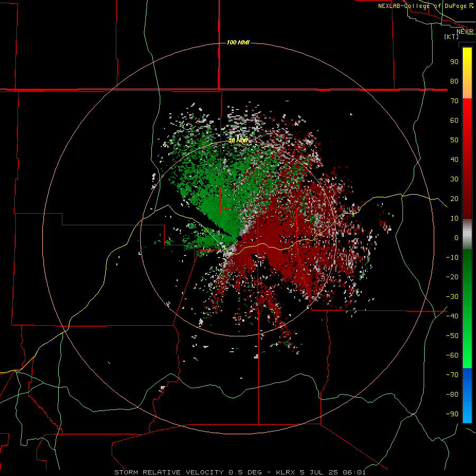This screenshot has height=476, width=476.
Task: Click the -90 value on the velocity scale
Action: (x=452, y=414)
